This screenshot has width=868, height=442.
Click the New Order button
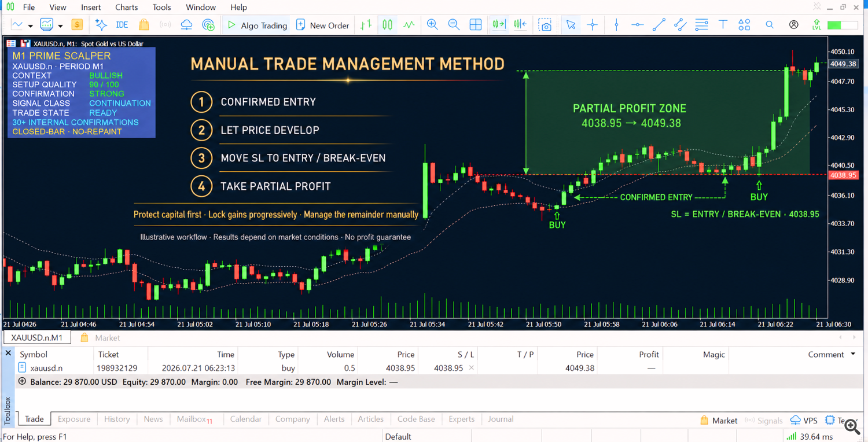322,25
